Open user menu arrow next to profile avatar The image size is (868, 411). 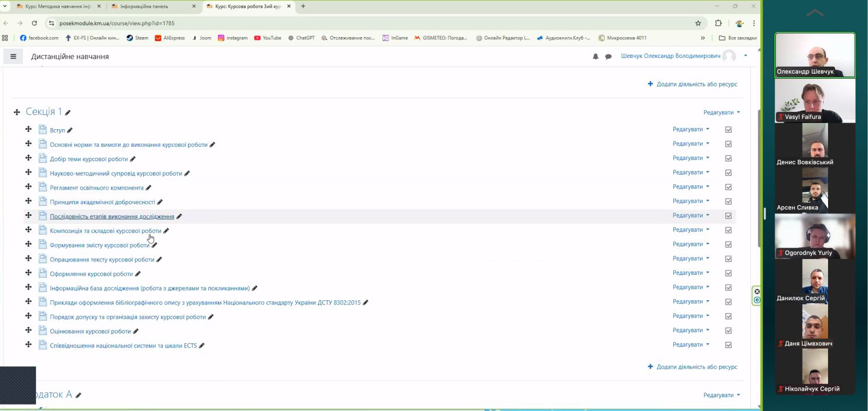click(x=746, y=56)
